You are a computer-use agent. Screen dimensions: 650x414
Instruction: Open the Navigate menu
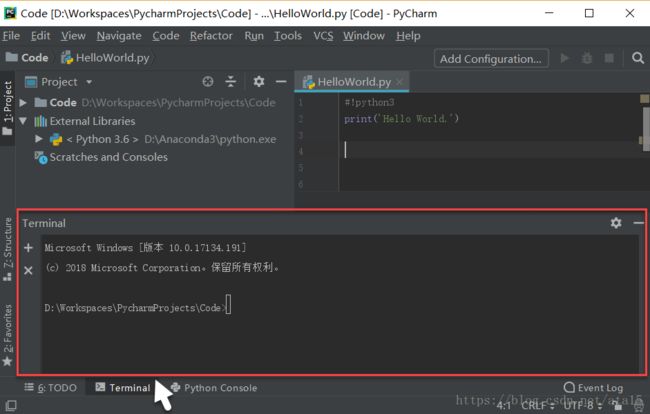point(119,36)
